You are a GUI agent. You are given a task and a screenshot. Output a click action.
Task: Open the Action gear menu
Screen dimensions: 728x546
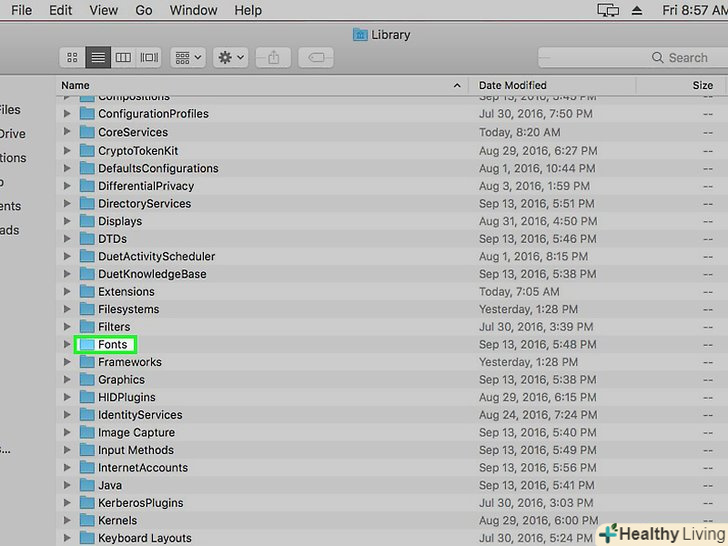click(231, 58)
